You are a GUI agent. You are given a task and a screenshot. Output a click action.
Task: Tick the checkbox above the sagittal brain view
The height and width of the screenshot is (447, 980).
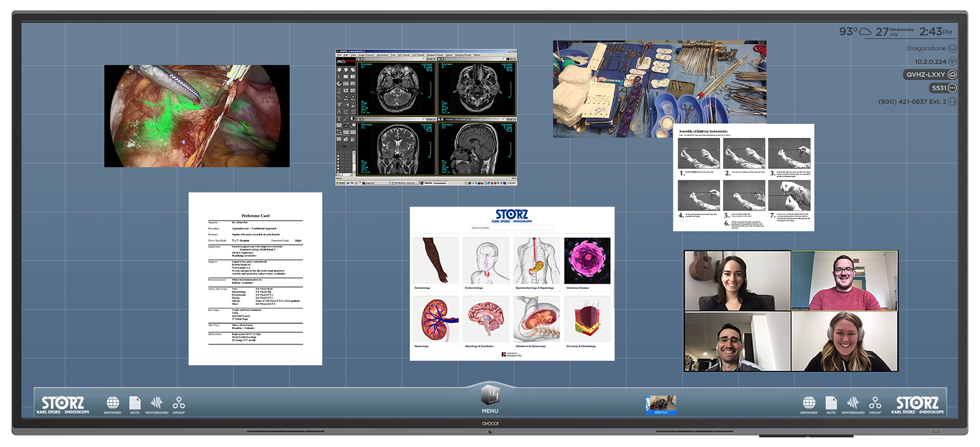click(504, 119)
